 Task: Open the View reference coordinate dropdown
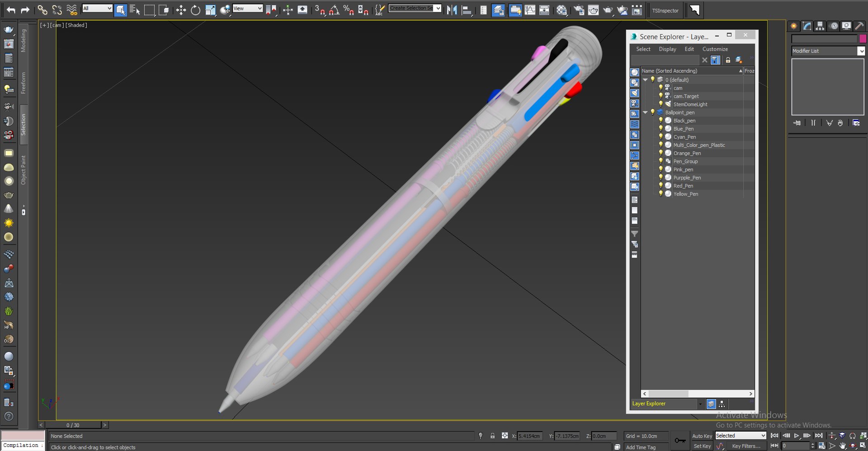(x=248, y=9)
